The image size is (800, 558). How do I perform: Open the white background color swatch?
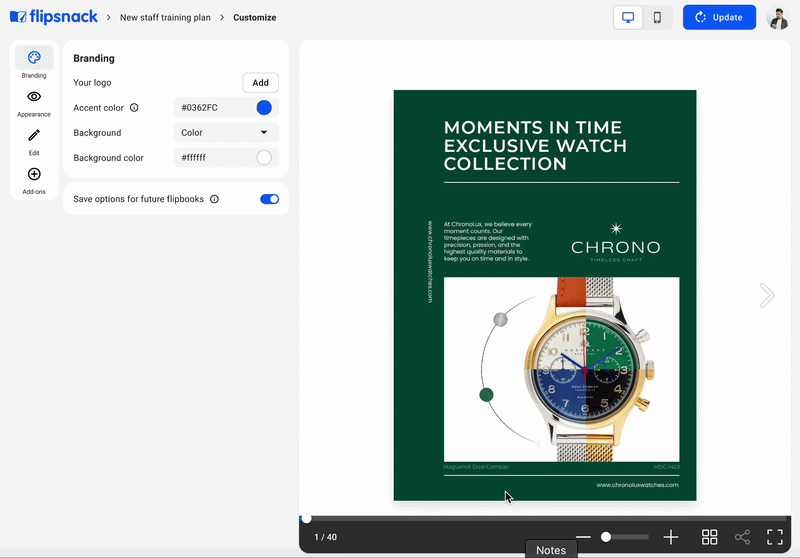point(264,158)
